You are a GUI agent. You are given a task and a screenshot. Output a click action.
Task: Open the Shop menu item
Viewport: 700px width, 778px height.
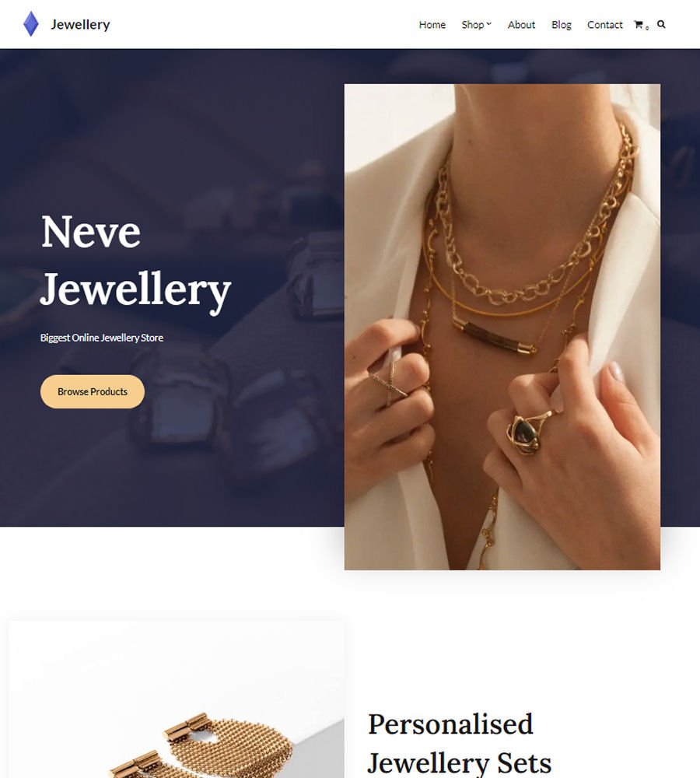(x=472, y=25)
